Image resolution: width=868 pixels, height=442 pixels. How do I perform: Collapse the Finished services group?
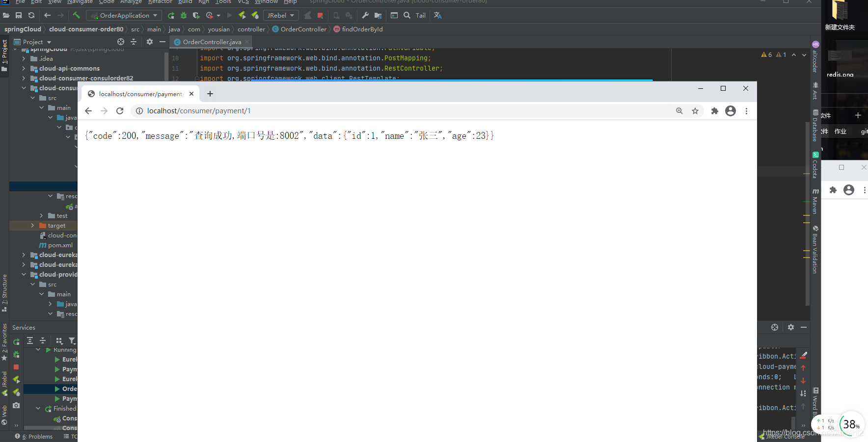[38, 408]
